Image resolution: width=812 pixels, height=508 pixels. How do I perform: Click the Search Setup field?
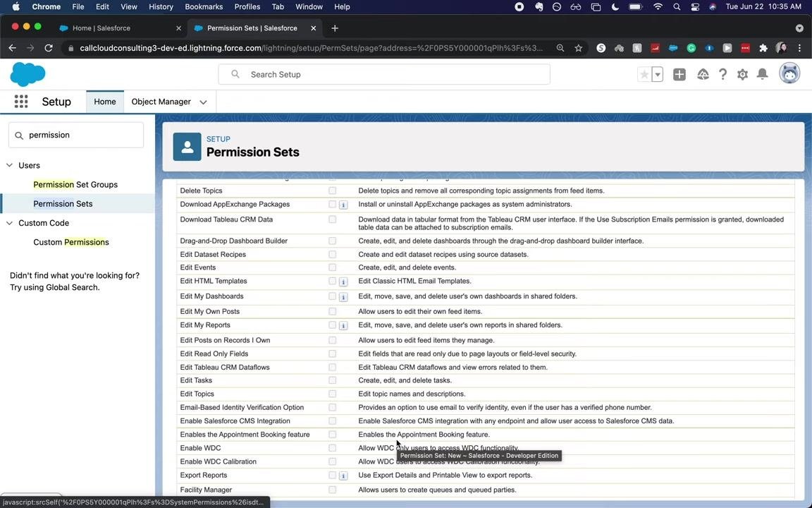pos(383,74)
